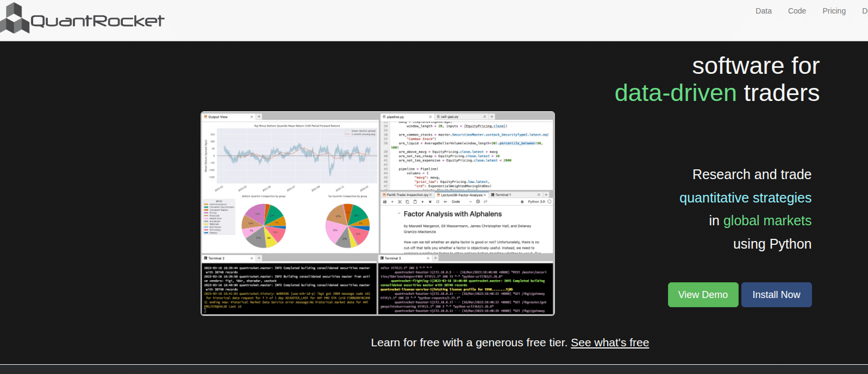Viewport: 868px width, 374px height.
Task: Click the fast-forward run all cells icon
Action: pyautogui.click(x=445, y=201)
